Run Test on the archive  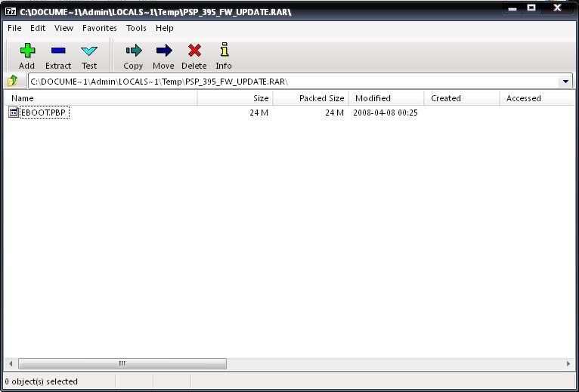click(89, 57)
